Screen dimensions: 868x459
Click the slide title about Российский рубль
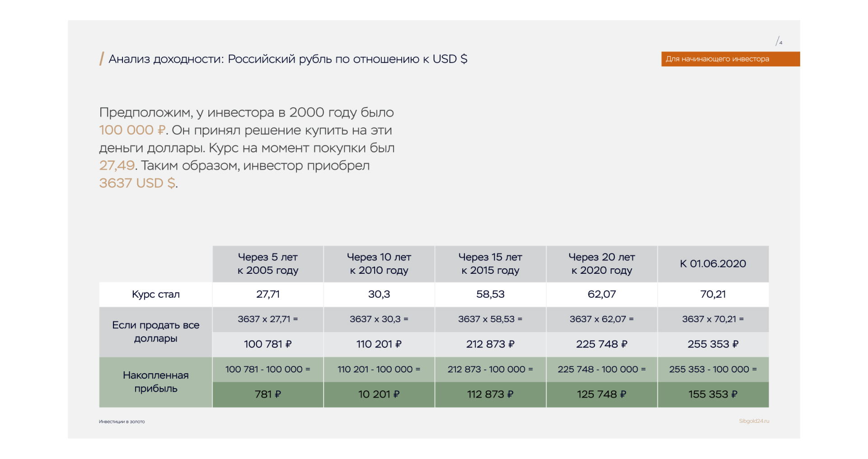[x=288, y=59]
